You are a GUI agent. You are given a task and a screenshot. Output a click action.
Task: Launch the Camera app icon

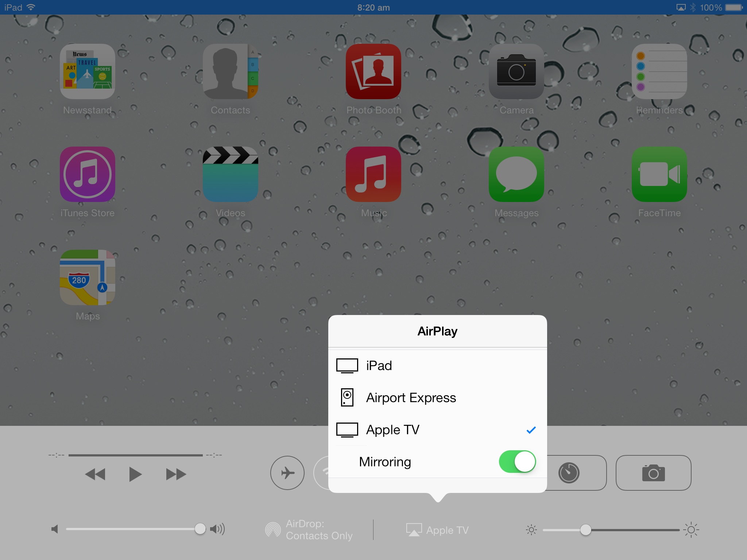point(516,72)
